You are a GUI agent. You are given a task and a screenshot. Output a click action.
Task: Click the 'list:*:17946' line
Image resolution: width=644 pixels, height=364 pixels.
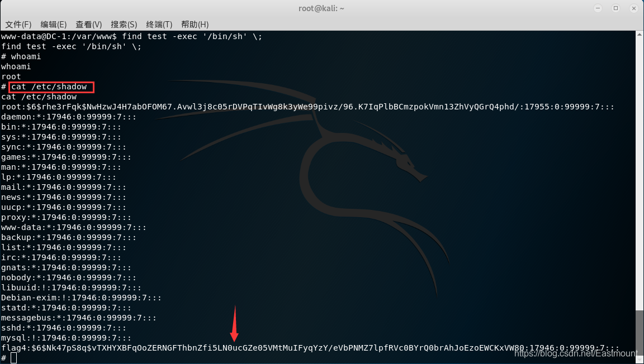point(64,247)
